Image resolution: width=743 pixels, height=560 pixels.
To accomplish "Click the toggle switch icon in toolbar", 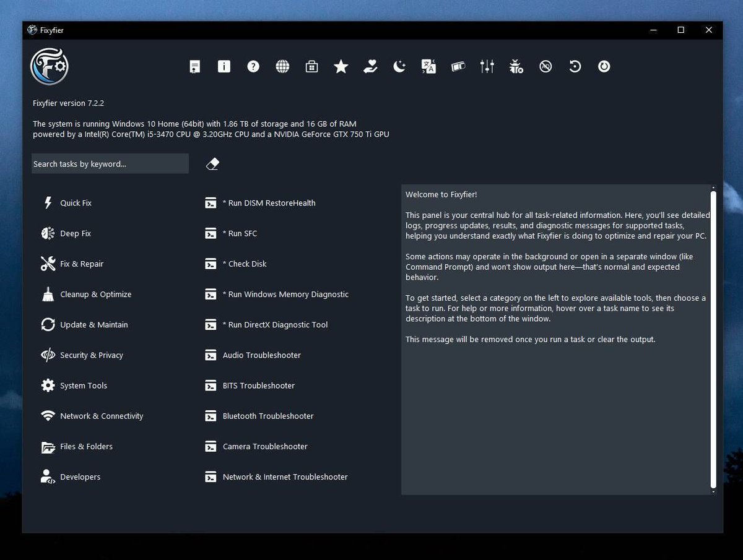I will tap(458, 66).
